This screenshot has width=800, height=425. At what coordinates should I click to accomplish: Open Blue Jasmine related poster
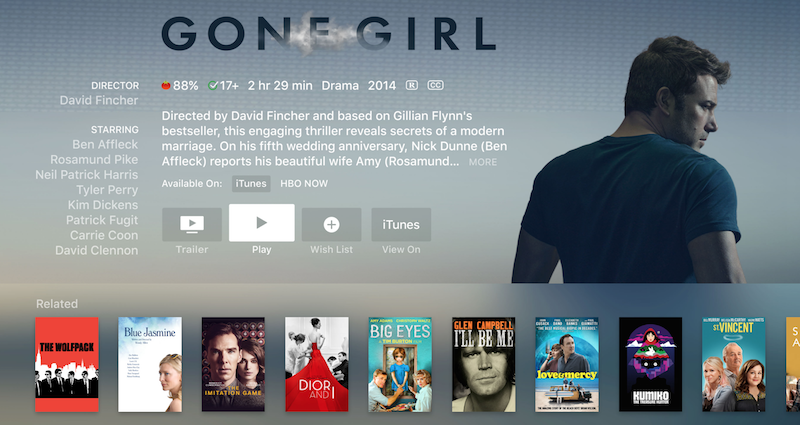150,364
